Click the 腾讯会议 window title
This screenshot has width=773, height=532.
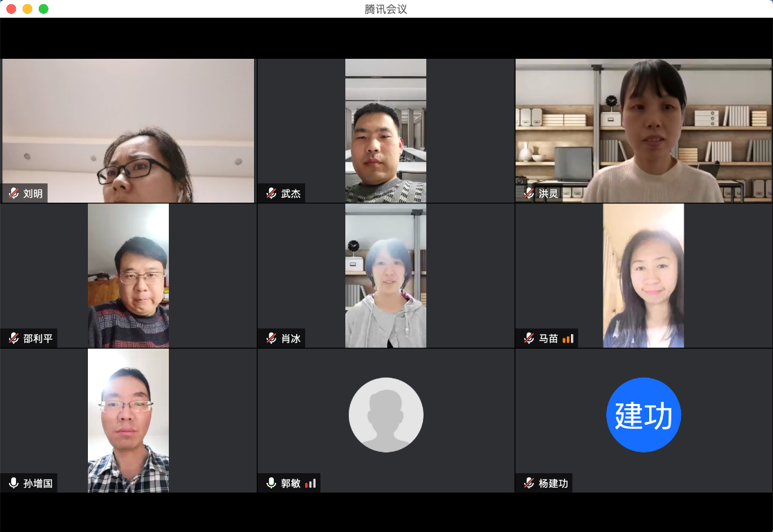[386, 9]
